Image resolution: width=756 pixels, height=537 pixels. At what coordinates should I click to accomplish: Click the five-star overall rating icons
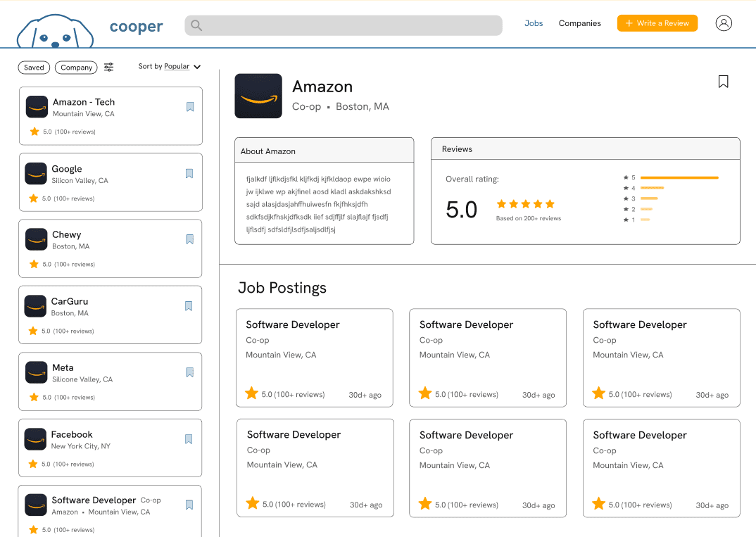(x=526, y=204)
